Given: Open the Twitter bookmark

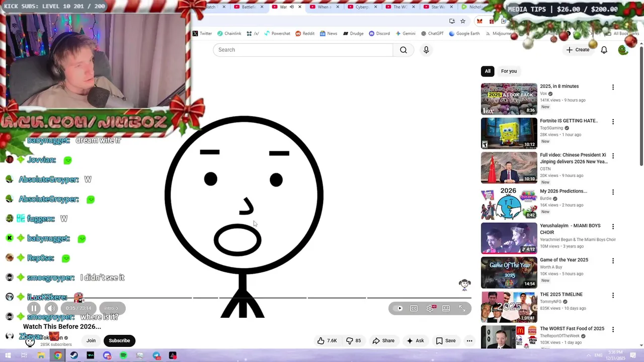Looking at the screenshot, I should (202, 34).
